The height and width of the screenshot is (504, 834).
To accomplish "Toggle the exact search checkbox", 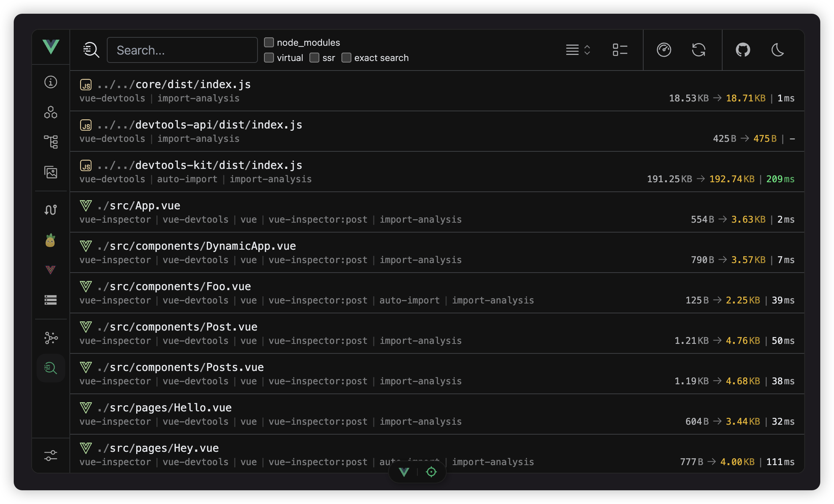I will [x=346, y=58].
